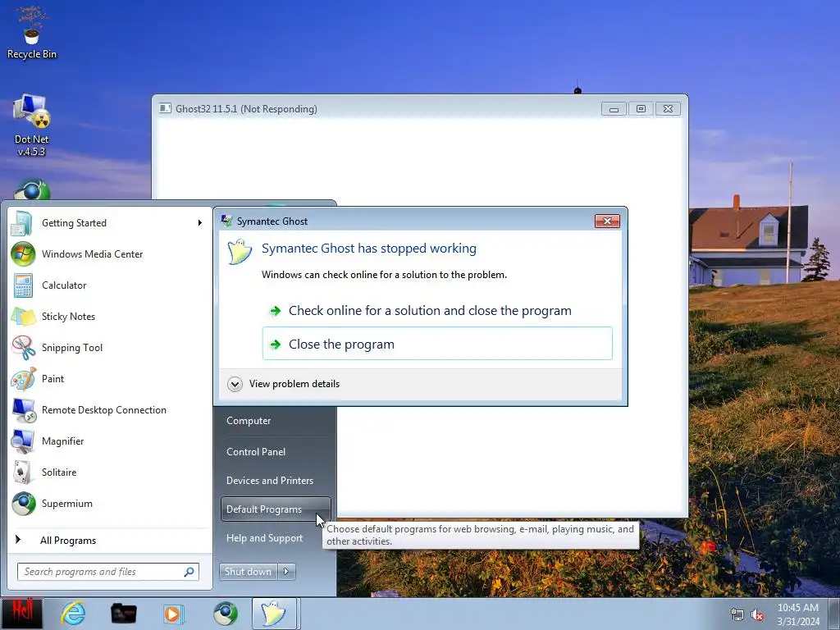Open the dark folder icon on the taskbar
This screenshot has width=840, height=630.
click(x=123, y=614)
